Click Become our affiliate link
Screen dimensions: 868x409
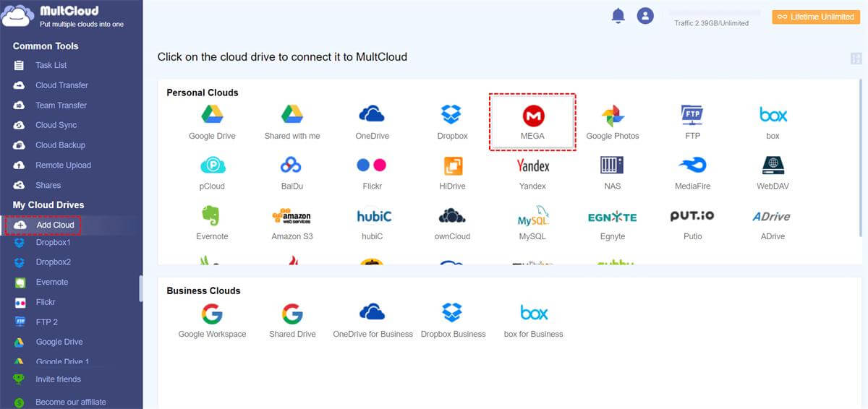71,402
